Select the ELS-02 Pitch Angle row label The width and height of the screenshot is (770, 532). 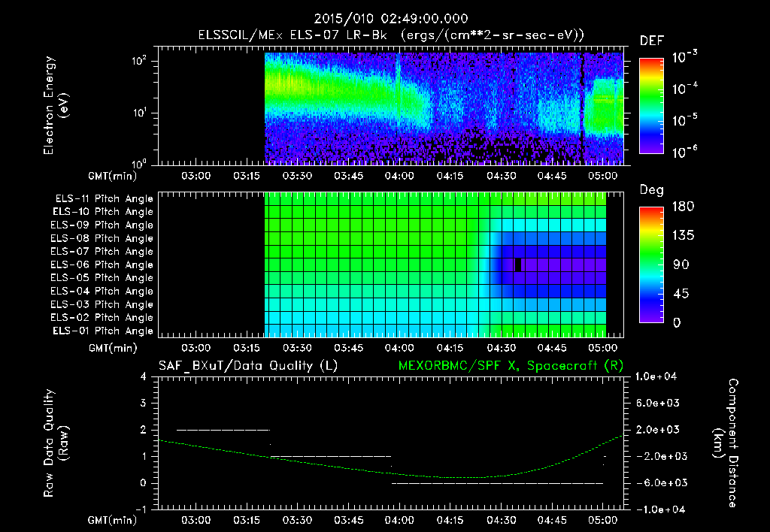coord(102,318)
